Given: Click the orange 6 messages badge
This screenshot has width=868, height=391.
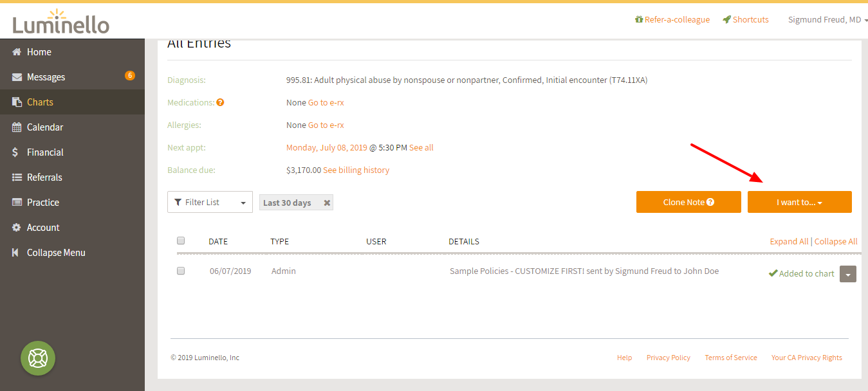Looking at the screenshot, I should click(130, 75).
